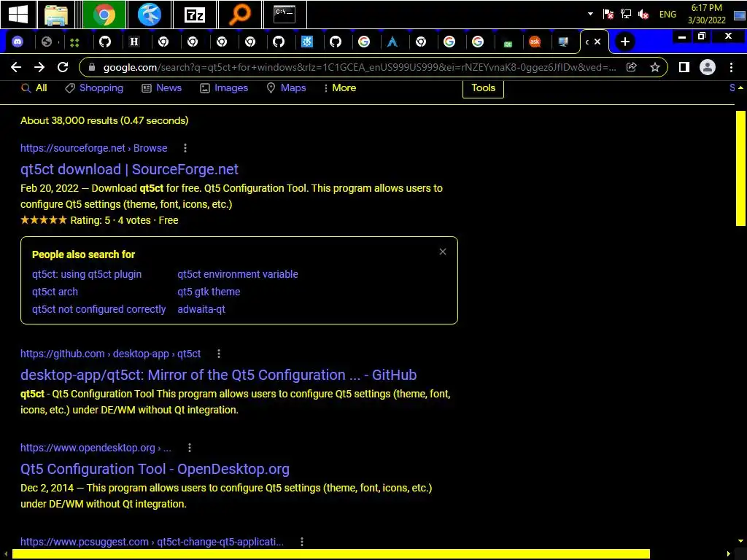Click the vertical scrollbar down arrow

click(740, 541)
